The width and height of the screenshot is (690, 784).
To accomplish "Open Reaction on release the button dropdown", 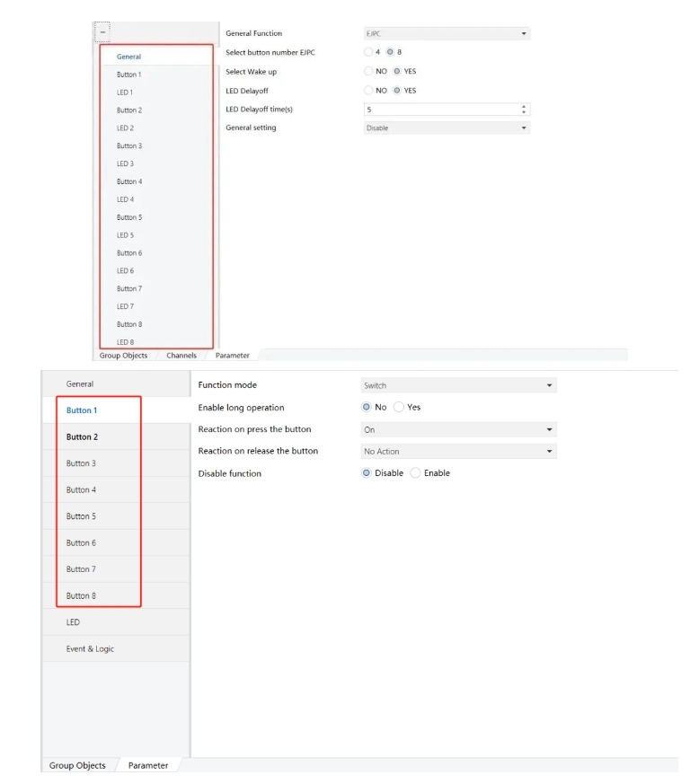I will click(x=458, y=452).
